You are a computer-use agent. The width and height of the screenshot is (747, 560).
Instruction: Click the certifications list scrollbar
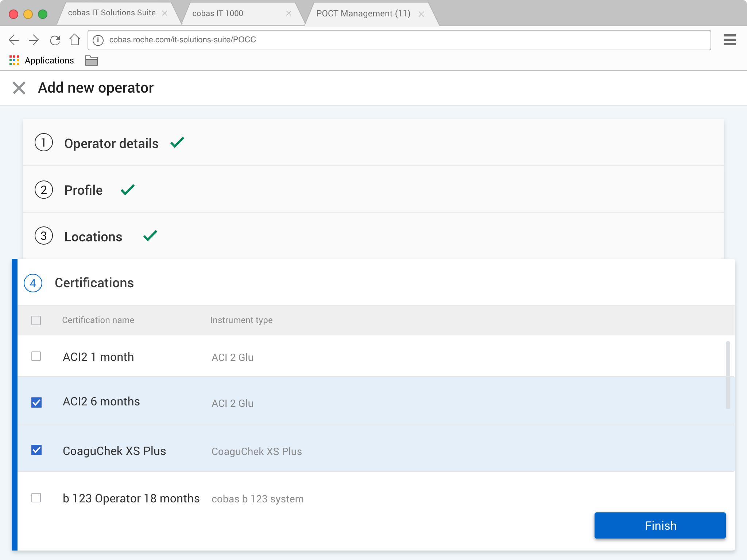point(728,376)
